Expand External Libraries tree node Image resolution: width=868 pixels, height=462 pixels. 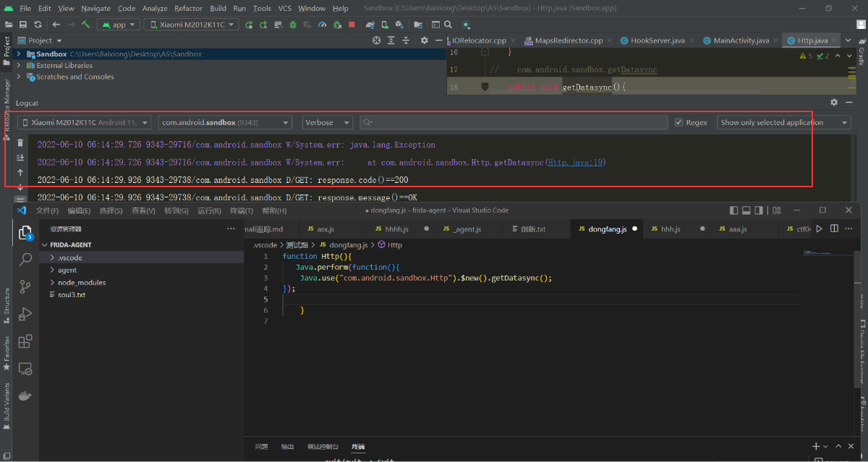point(18,65)
